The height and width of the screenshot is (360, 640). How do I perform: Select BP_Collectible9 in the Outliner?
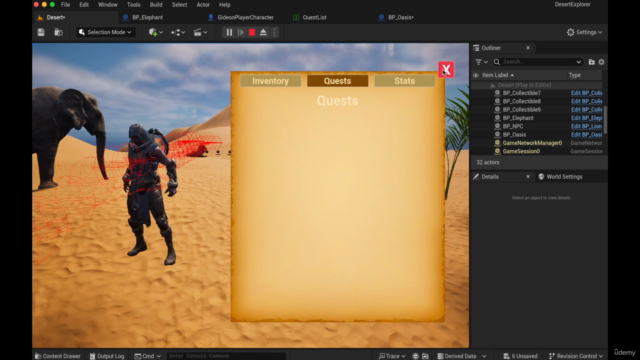(x=521, y=110)
